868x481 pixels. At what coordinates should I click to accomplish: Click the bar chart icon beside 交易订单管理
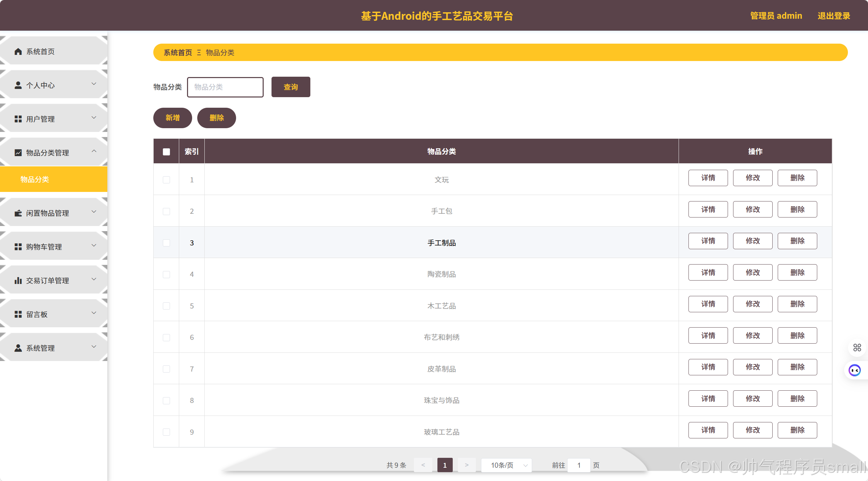[18, 281]
